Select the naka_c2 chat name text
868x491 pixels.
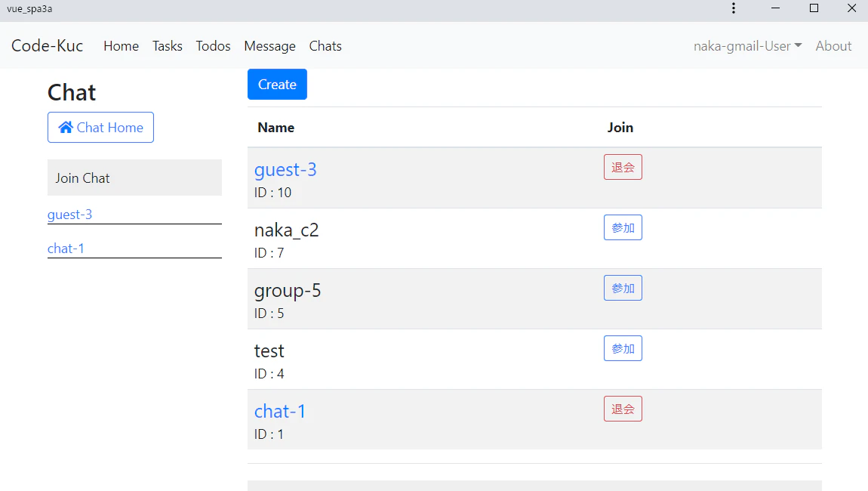(x=286, y=230)
